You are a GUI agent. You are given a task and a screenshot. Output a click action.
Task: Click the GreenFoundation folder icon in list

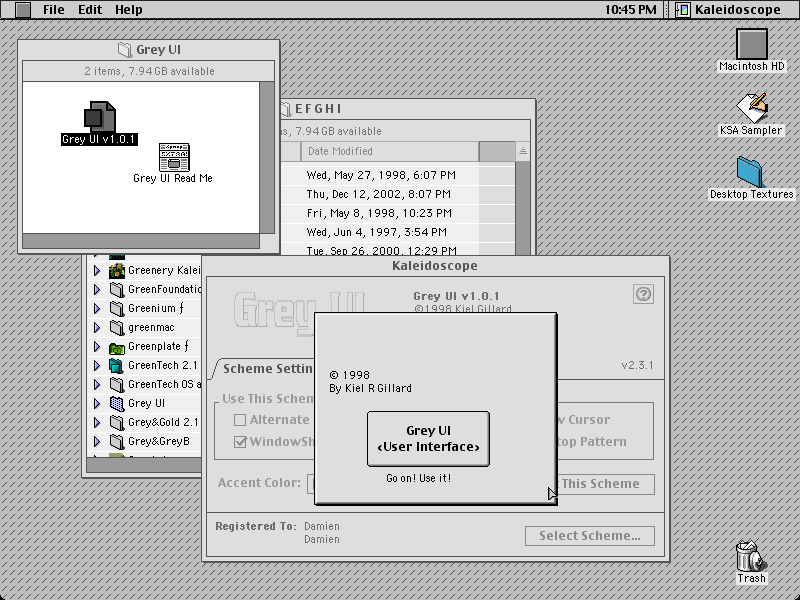(117, 290)
